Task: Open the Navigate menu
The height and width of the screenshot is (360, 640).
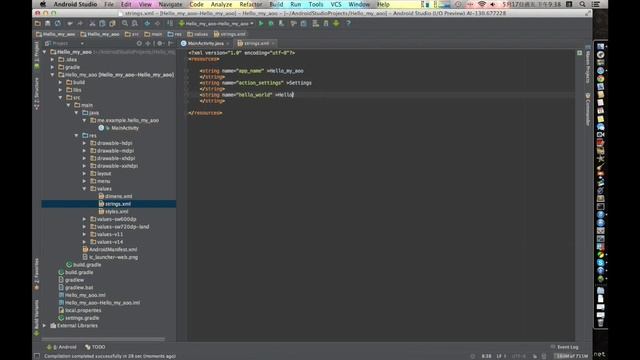Action: (x=170, y=4)
